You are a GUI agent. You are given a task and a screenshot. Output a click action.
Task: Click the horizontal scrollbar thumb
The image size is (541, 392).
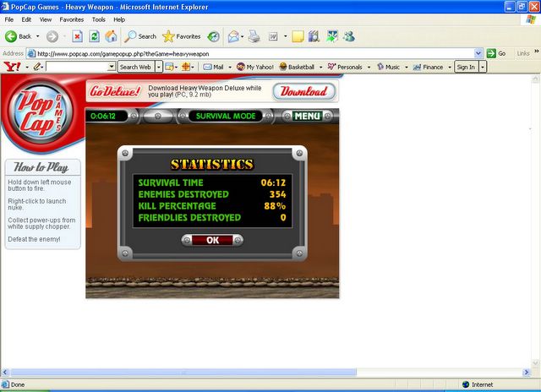183,373
